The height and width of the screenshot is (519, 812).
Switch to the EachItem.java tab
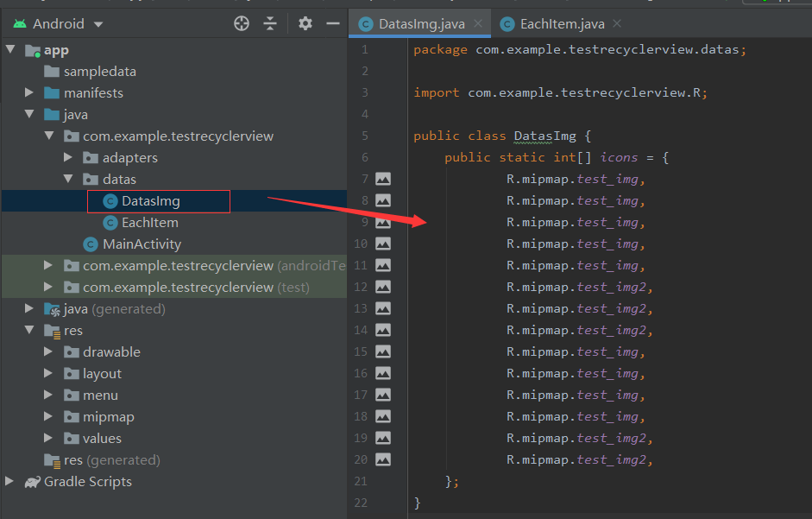[562, 24]
